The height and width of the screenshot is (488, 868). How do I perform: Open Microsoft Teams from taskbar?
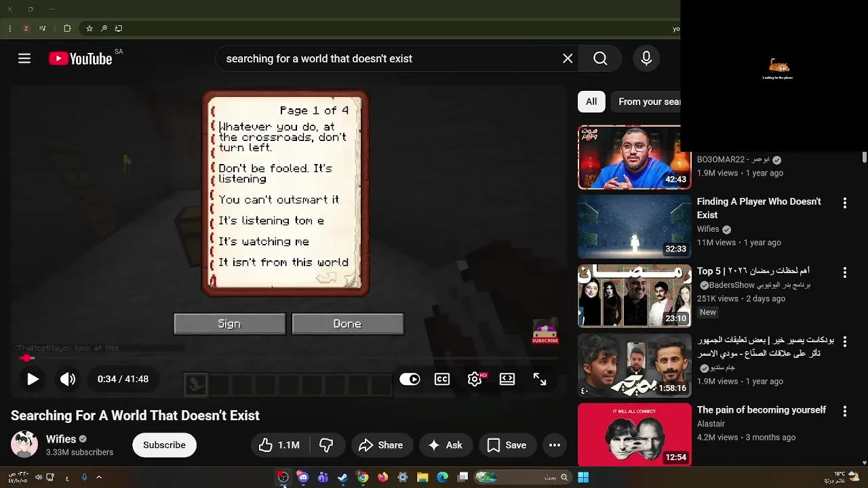(323, 477)
